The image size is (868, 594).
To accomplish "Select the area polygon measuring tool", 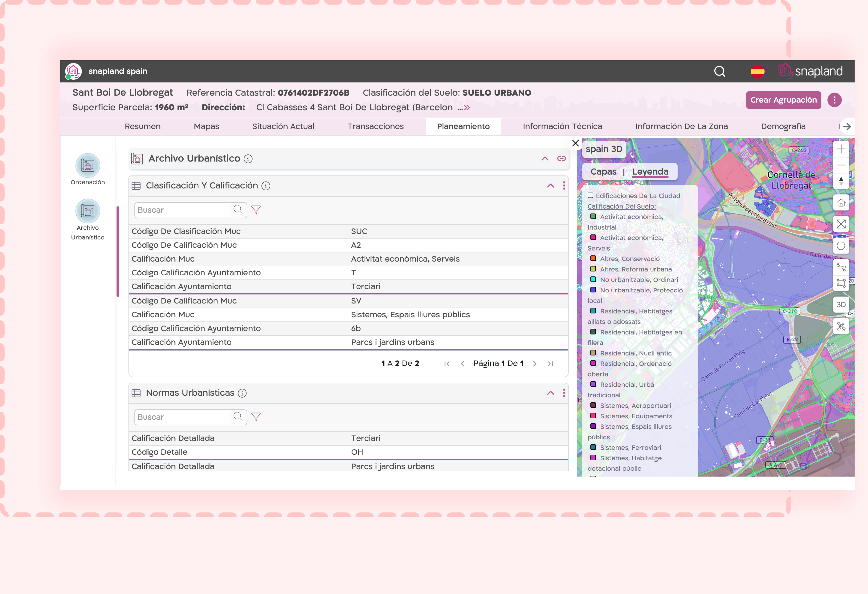I will (841, 283).
